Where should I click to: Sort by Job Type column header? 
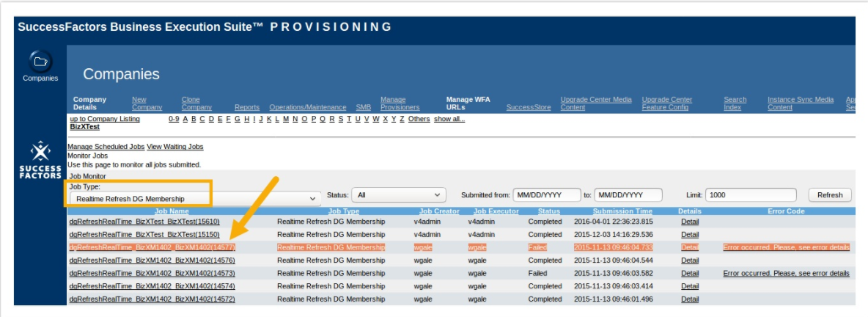[343, 211]
